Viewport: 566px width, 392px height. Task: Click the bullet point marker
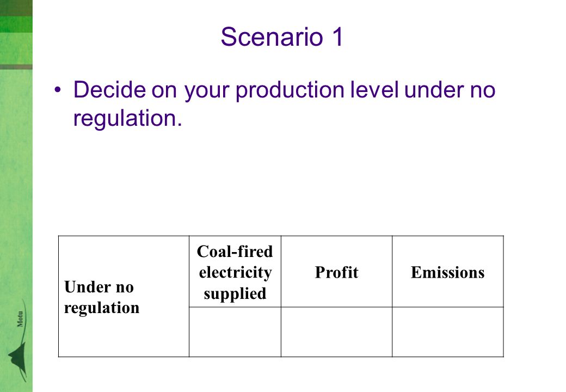[58, 89]
